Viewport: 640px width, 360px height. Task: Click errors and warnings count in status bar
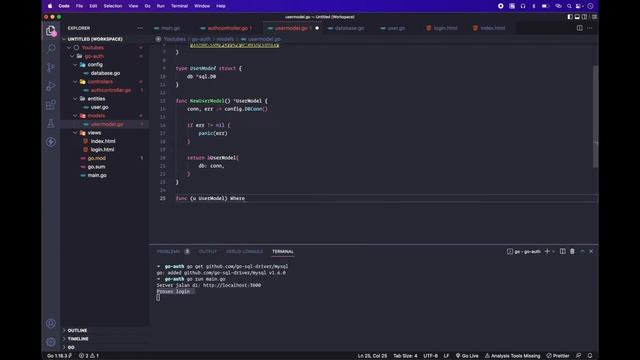click(x=89, y=356)
